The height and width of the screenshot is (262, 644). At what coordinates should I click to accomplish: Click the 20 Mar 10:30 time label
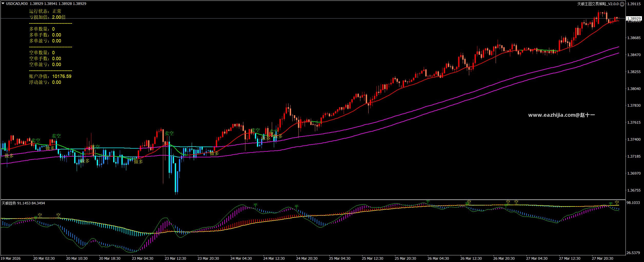pyautogui.click(x=77, y=258)
